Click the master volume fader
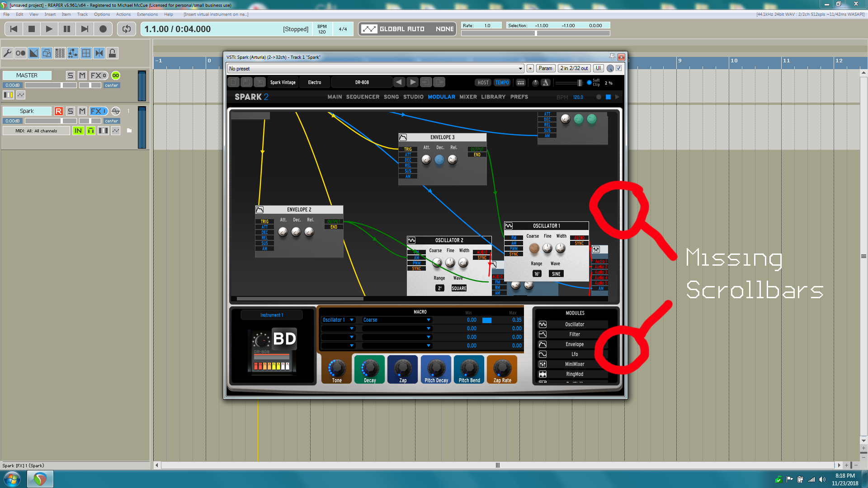868x488 pixels. click(x=62, y=85)
